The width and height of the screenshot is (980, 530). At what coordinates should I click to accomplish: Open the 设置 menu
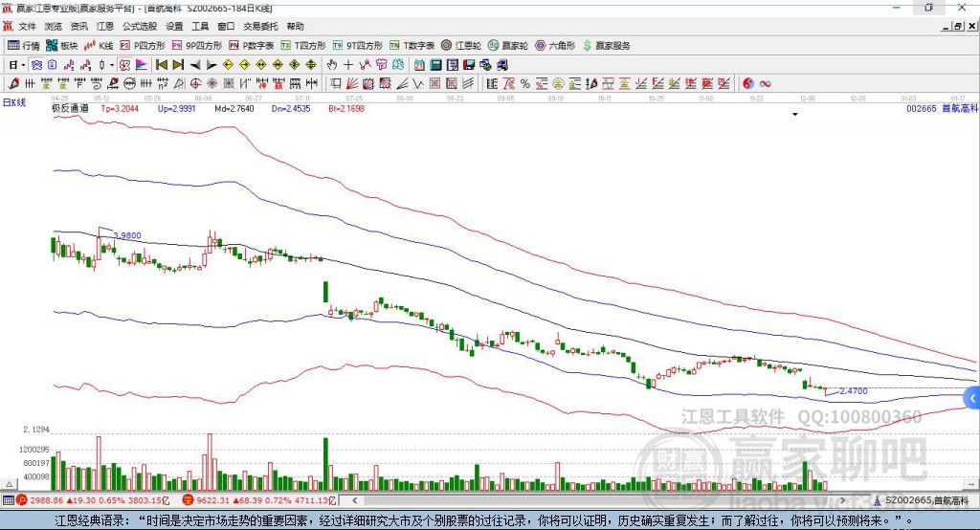[x=174, y=26]
